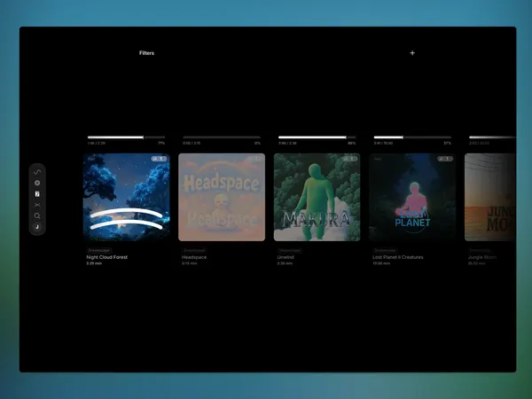Viewport: 532px width, 399px height.
Task: Open the wave line icon in sidebar
Action: [37, 172]
